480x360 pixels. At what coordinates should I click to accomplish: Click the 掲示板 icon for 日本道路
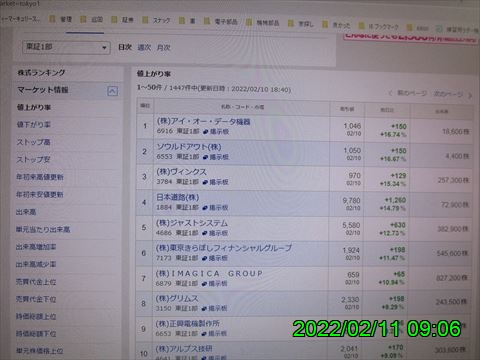205,208
